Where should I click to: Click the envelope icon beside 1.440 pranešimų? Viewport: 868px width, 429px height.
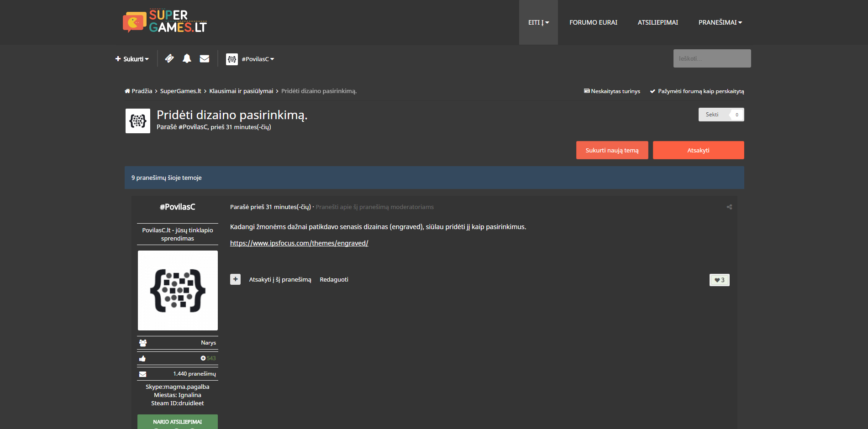[143, 374]
